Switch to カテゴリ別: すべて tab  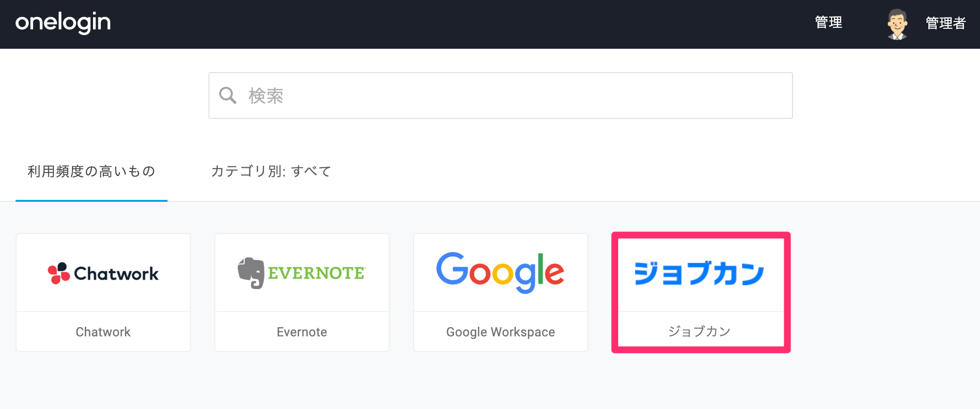tap(271, 171)
